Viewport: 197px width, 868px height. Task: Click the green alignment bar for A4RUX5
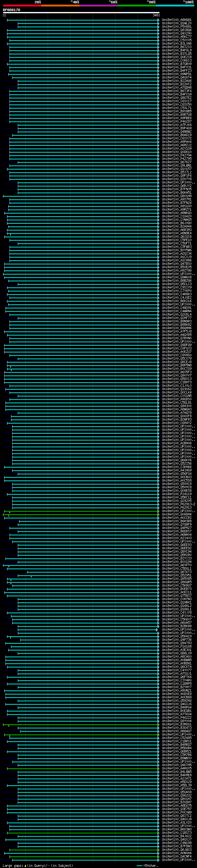(83, 768)
